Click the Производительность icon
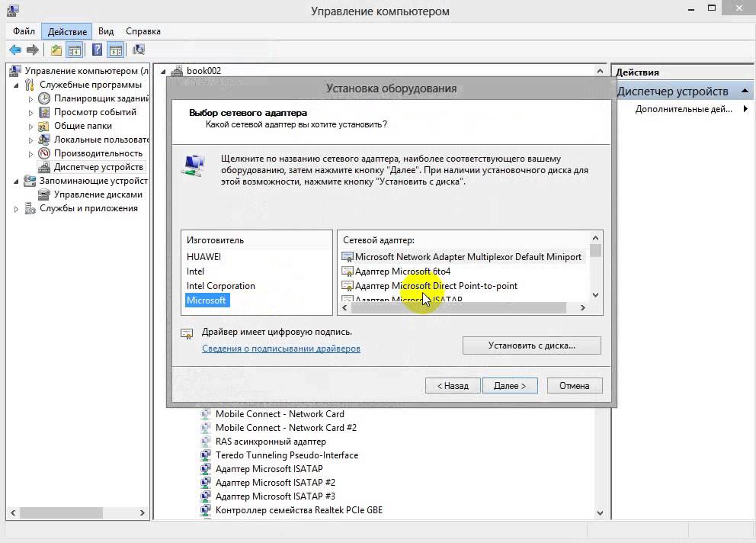 pyautogui.click(x=44, y=153)
